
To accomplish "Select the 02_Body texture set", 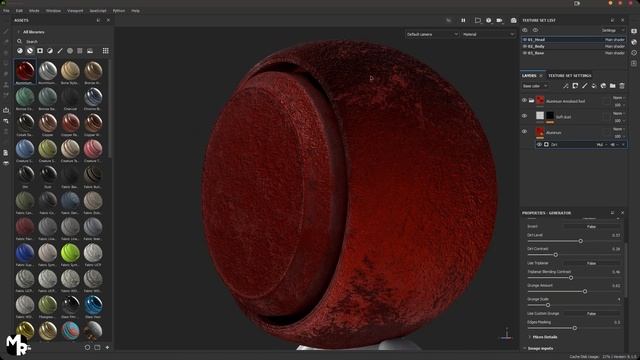I will (x=574, y=46).
